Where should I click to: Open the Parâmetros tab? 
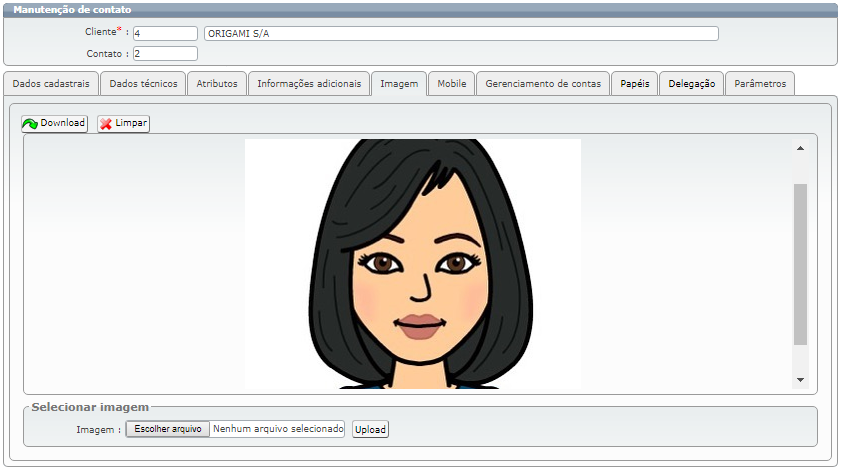[760, 84]
